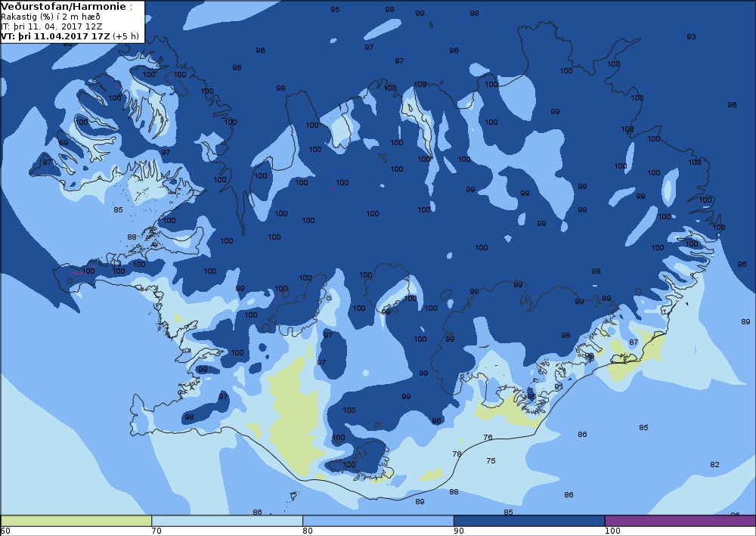Click the yellow-green 60–70 legend swatch
This screenshot has height=536, width=756.
pyautogui.click(x=76, y=521)
